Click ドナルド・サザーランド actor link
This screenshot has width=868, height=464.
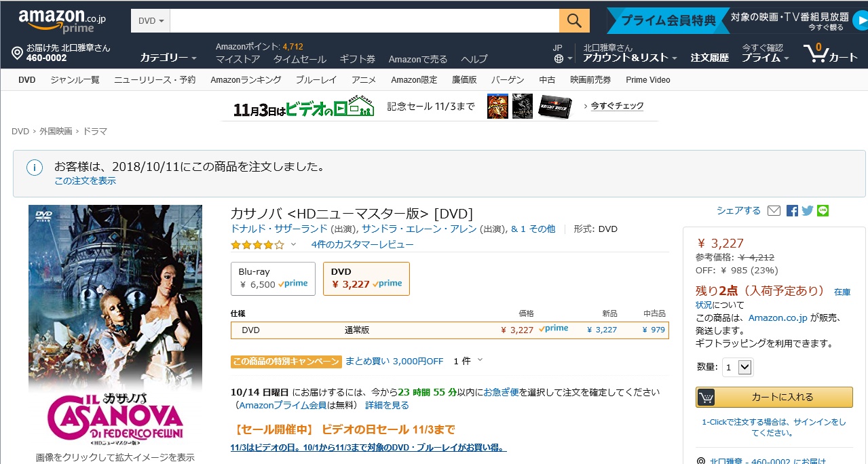[280, 229]
